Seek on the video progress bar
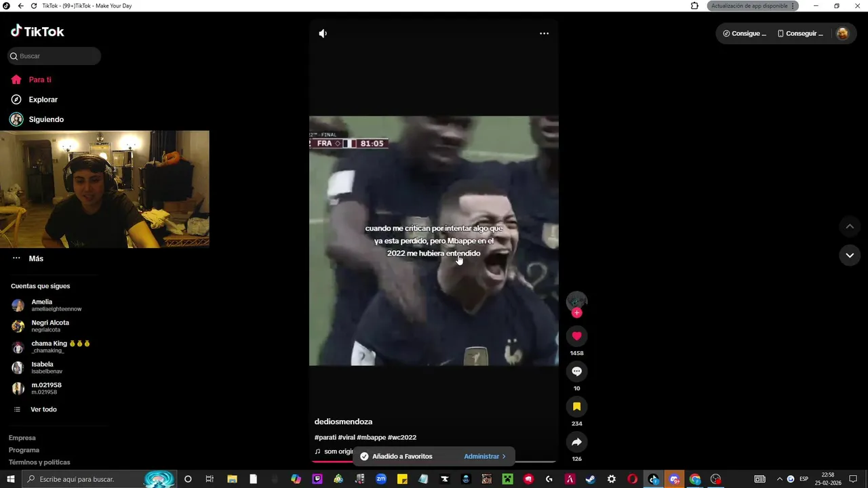 (x=434, y=461)
